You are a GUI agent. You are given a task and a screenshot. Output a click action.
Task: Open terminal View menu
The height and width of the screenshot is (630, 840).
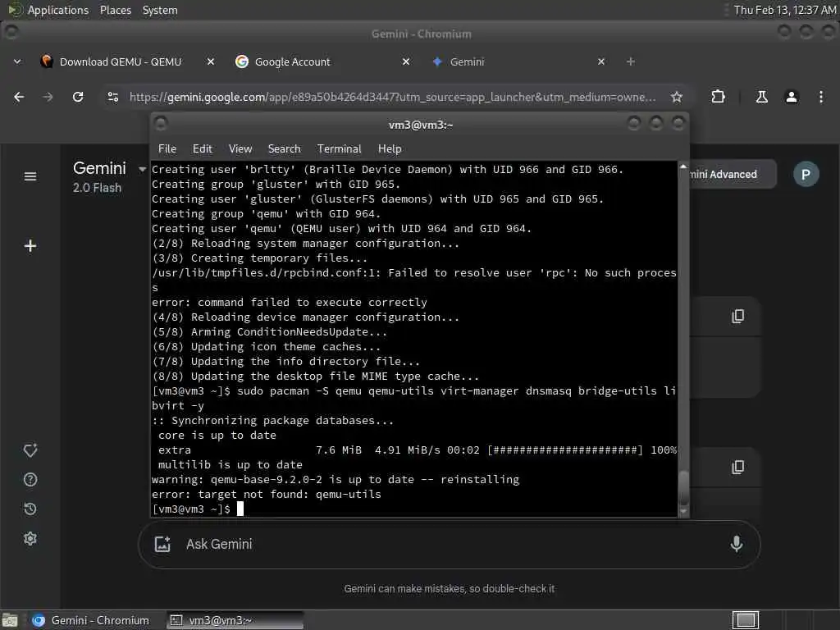240,149
